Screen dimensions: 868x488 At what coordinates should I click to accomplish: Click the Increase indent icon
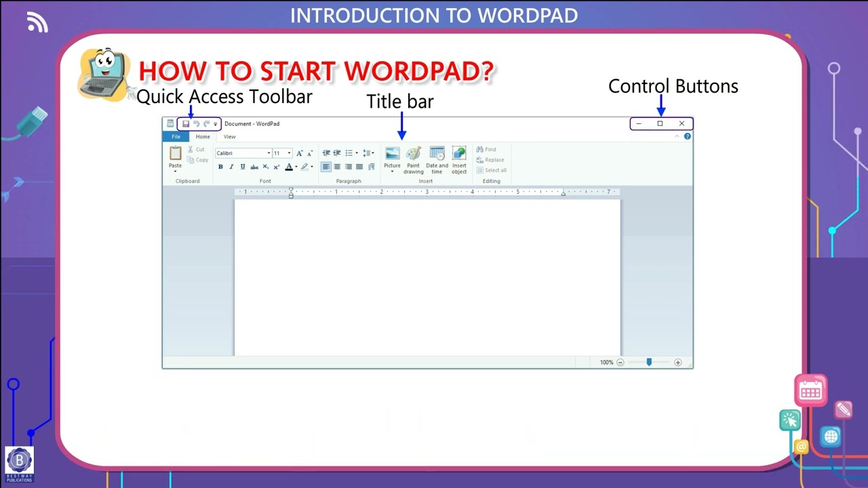(x=337, y=153)
